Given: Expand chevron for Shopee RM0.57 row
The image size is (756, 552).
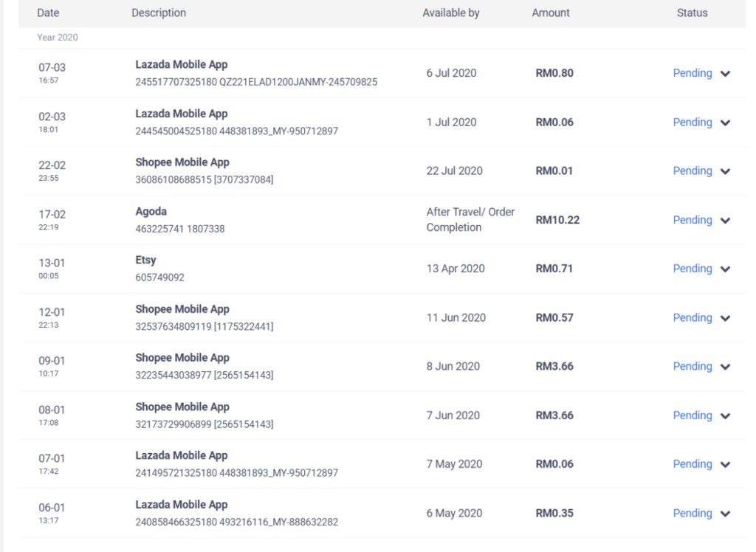Looking at the screenshot, I should (725, 319).
